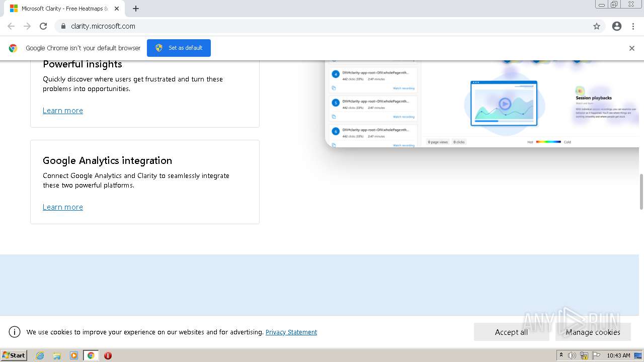Open the Windows Start menu
644x362 pixels.
pyautogui.click(x=14, y=355)
